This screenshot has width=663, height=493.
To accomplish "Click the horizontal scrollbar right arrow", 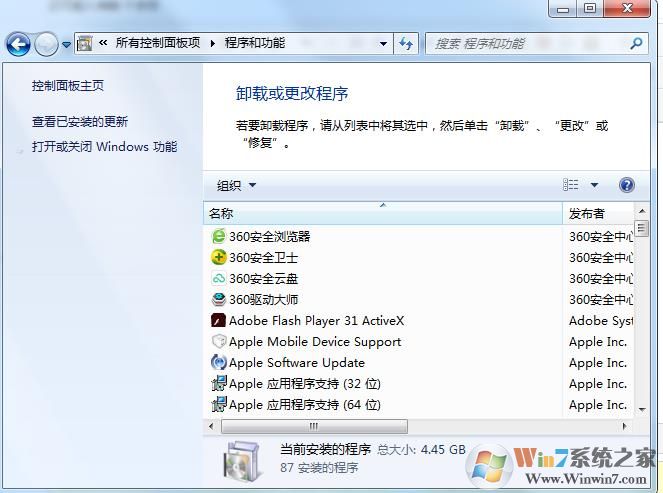I will tap(625, 426).
